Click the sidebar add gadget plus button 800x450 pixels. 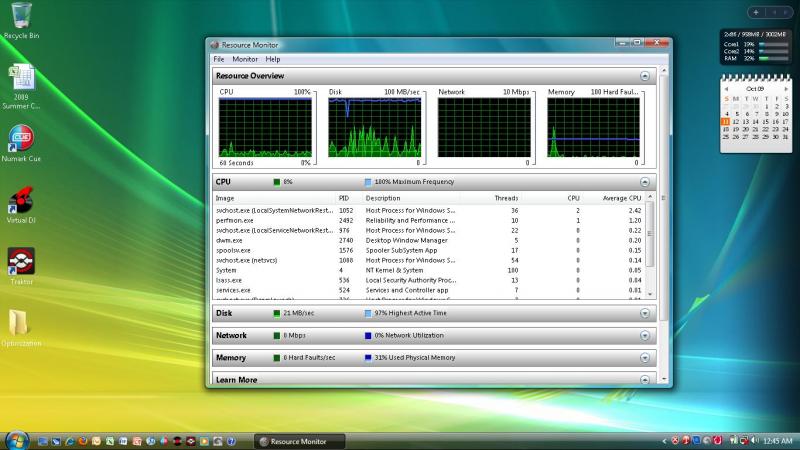pos(756,12)
